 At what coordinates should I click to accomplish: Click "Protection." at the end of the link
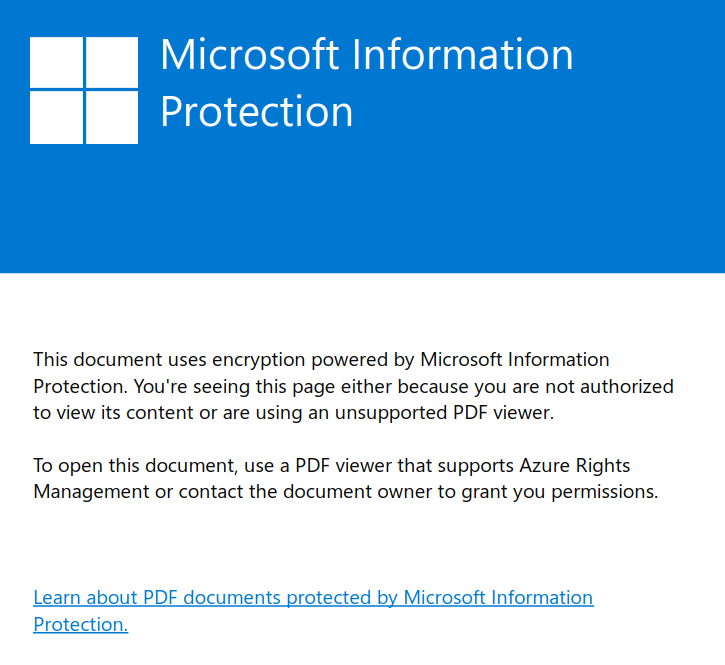(80, 625)
